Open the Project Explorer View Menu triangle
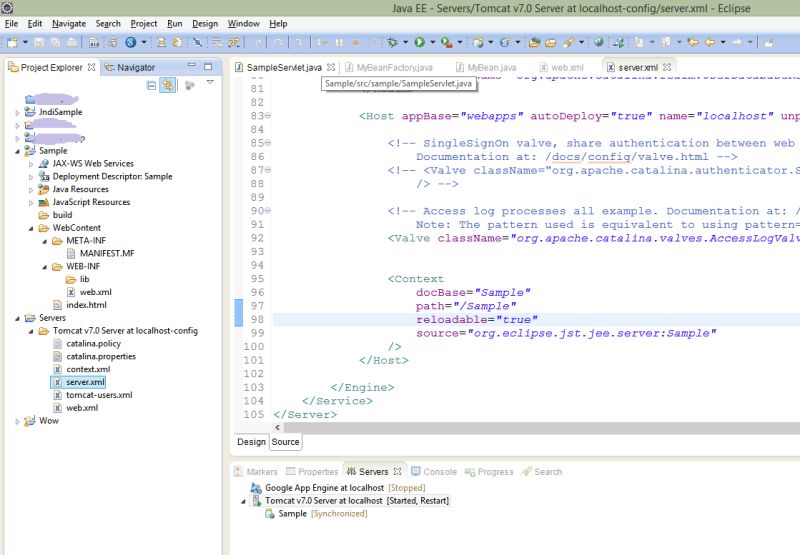 (210, 82)
